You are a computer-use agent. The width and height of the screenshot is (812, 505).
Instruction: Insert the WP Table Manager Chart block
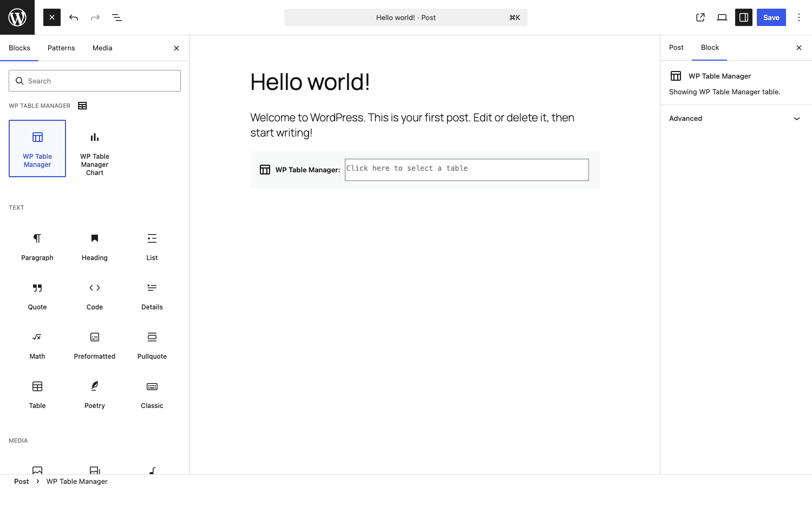point(95,152)
